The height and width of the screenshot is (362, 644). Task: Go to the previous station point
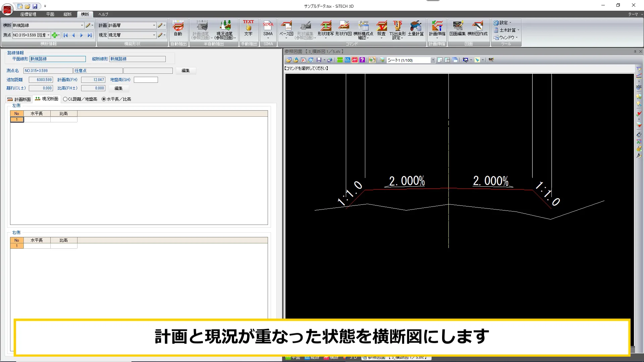click(x=73, y=35)
